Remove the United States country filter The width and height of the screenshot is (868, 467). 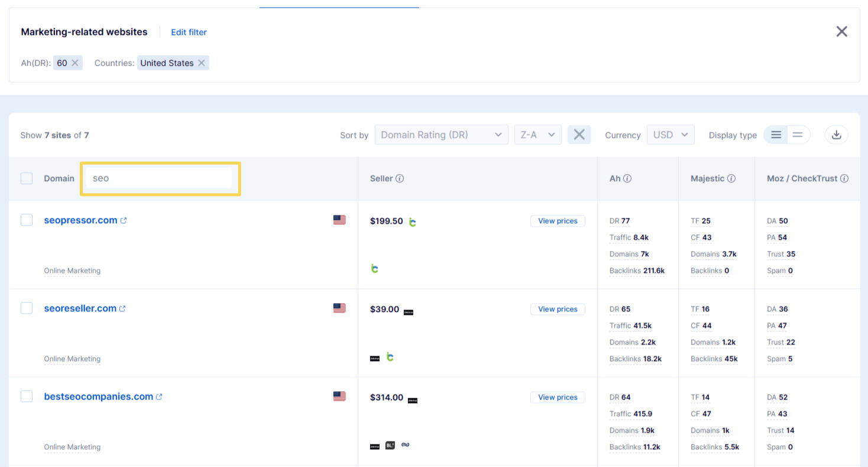202,63
